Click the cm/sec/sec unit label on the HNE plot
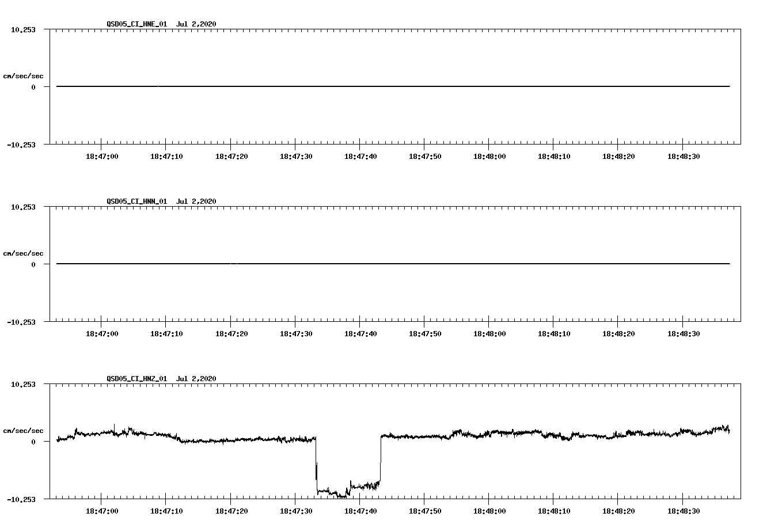The width and height of the screenshot is (782, 532). click(23, 76)
